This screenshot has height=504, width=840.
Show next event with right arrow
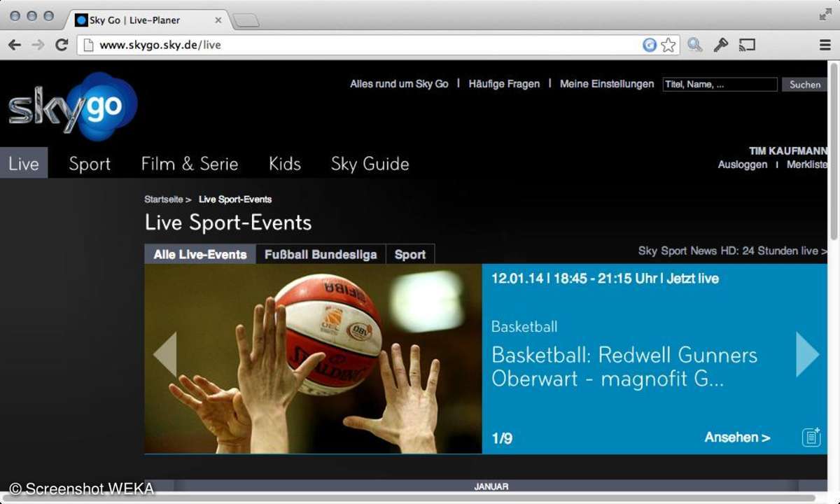(x=807, y=354)
